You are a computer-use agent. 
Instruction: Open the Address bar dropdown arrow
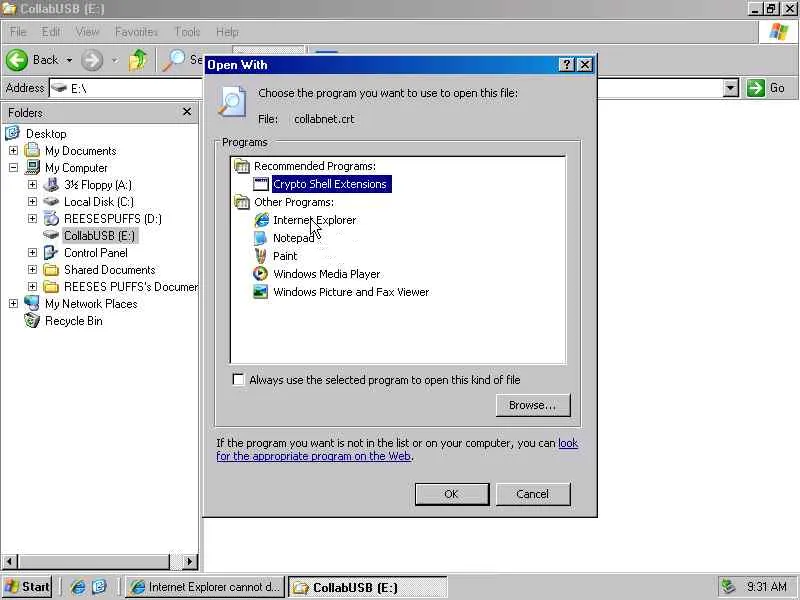(731, 88)
